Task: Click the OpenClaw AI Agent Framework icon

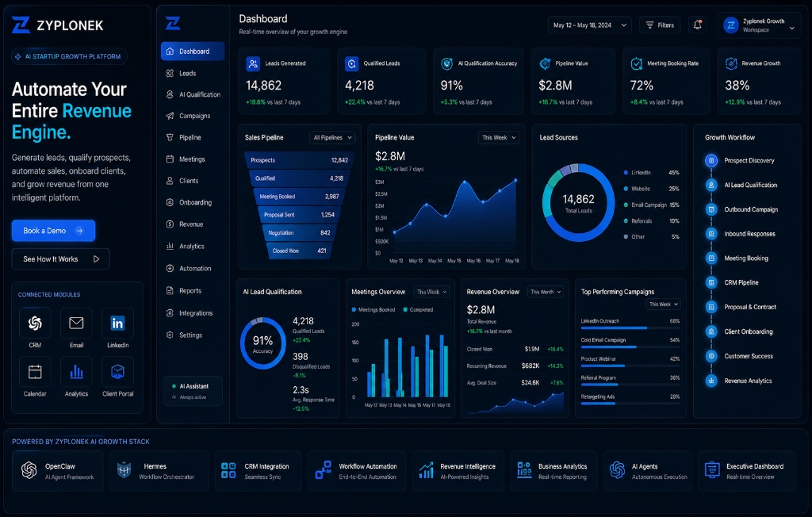Action: (29, 470)
